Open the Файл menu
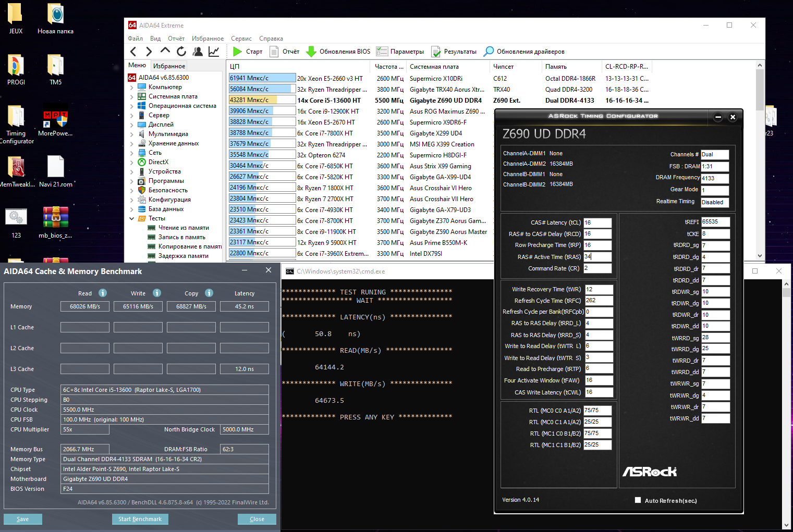This screenshot has height=532, width=793. coord(136,39)
